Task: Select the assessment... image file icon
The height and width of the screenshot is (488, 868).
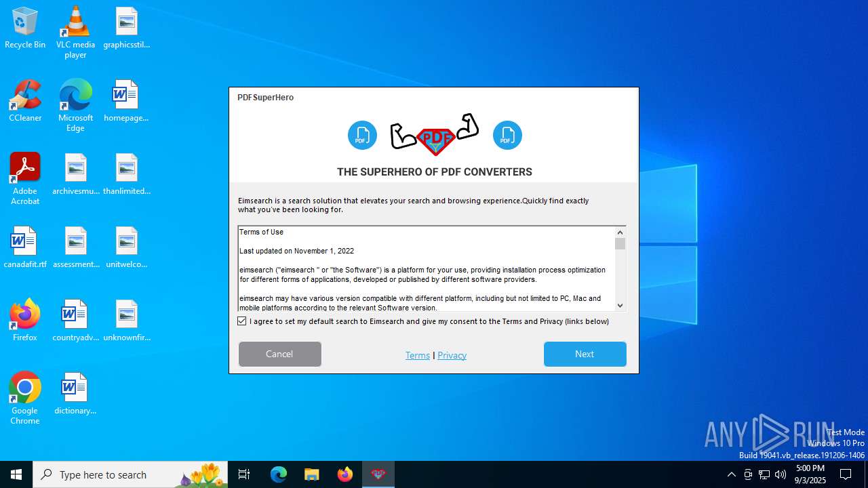Action: (75, 247)
